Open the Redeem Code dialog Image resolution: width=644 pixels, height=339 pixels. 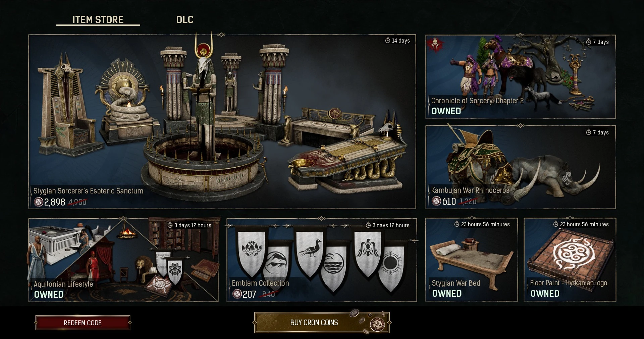83,323
